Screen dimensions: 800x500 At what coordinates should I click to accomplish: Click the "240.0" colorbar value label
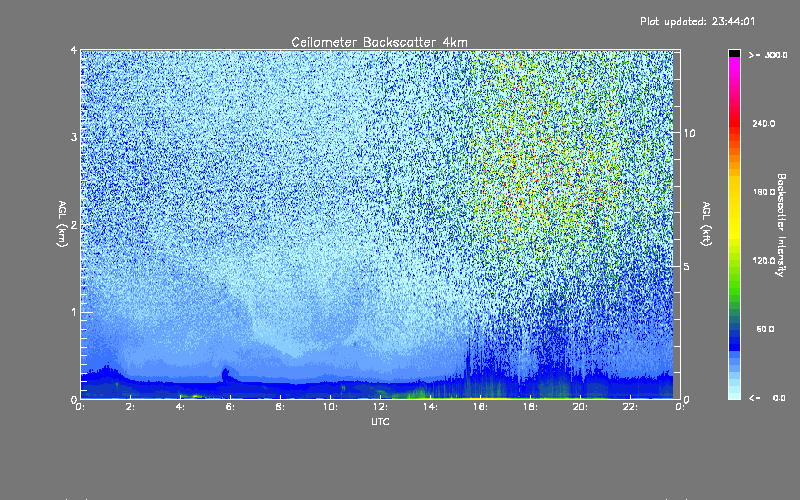(x=764, y=123)
